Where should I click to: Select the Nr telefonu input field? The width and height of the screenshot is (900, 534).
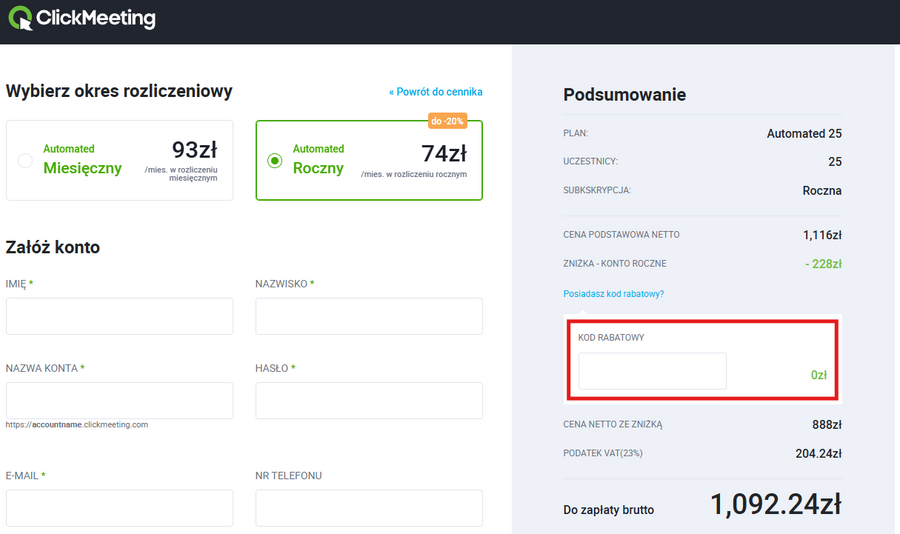pyautogui.click(x=368, y=507)
